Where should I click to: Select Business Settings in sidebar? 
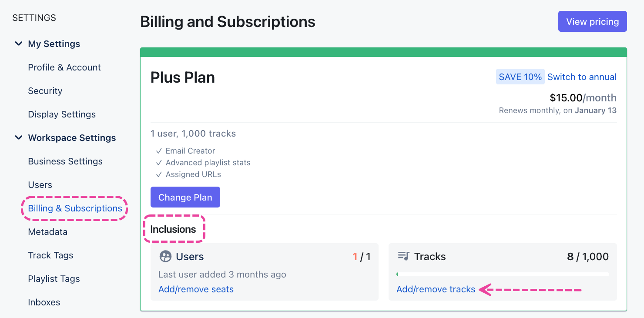[65, 161]
